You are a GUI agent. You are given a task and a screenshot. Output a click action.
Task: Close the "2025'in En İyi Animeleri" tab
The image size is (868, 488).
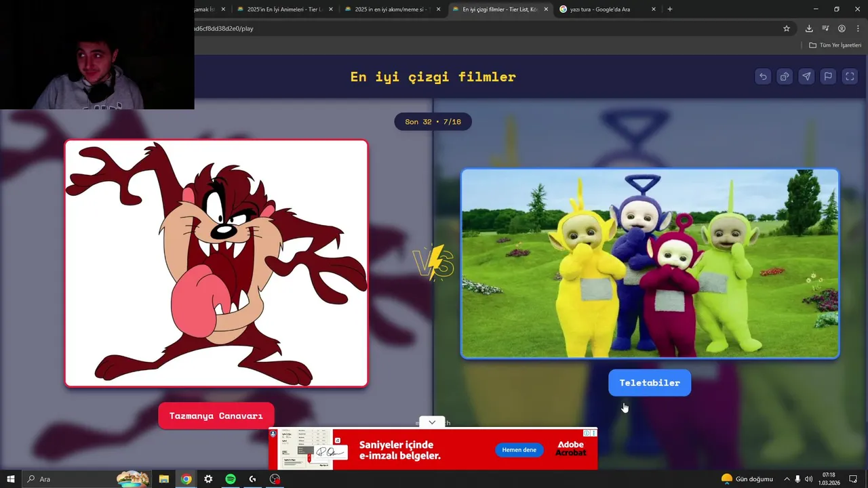(x=331, y=9)
